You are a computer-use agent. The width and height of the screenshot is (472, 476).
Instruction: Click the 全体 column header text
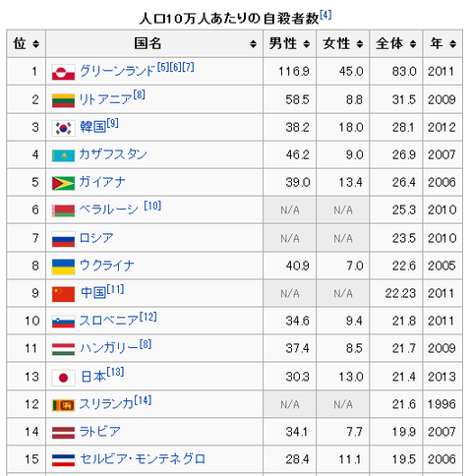389,43
